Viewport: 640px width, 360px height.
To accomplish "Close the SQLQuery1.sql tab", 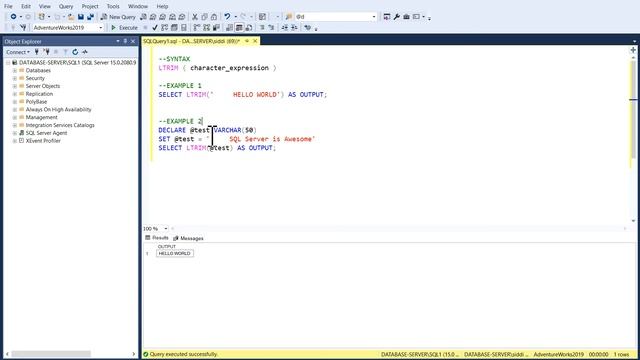I will coord(255,41).
